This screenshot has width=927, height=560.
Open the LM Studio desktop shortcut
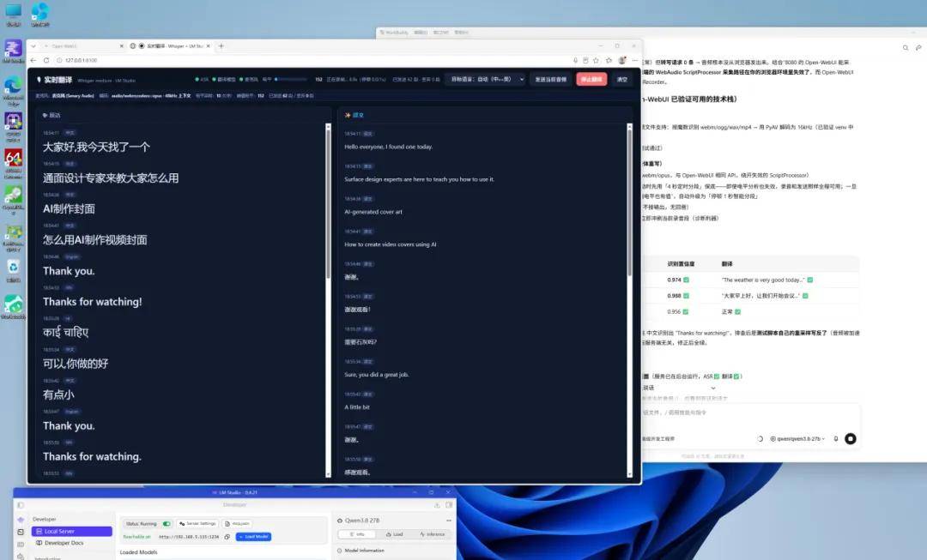[13, 51]
